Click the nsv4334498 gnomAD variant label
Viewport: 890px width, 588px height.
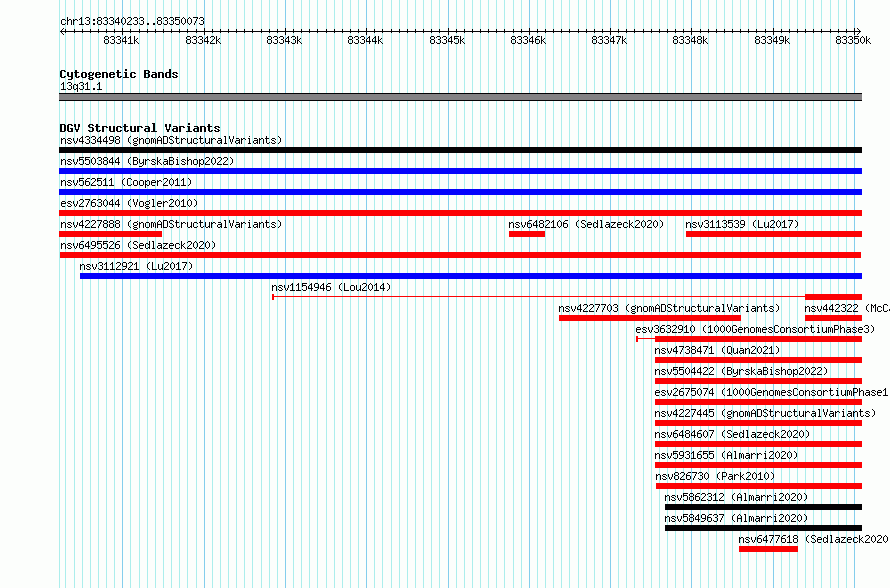171,140
